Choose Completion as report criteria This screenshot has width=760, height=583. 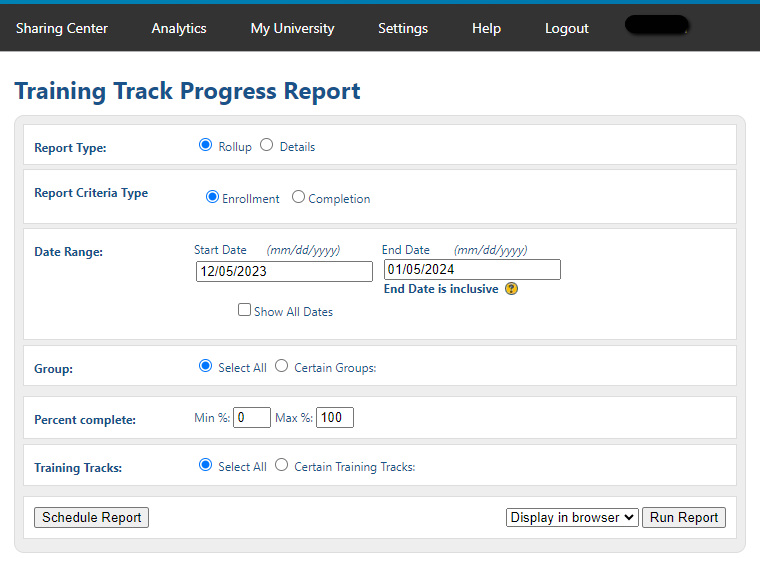click(298, 197)
